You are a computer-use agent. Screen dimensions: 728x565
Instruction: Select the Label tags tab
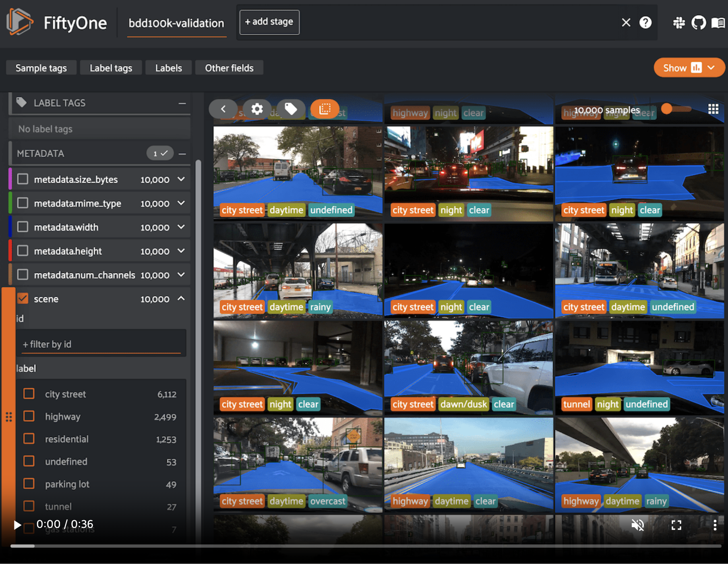pos(111,68)
